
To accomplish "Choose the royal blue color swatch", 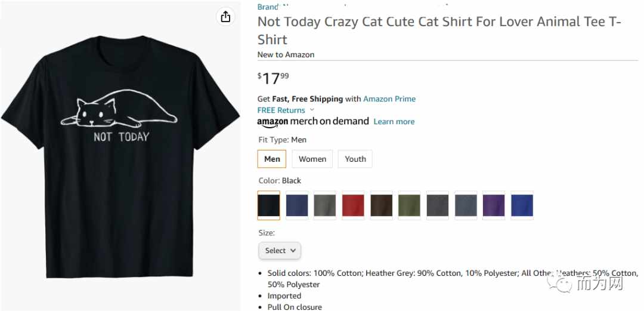I will click(522, 205).
